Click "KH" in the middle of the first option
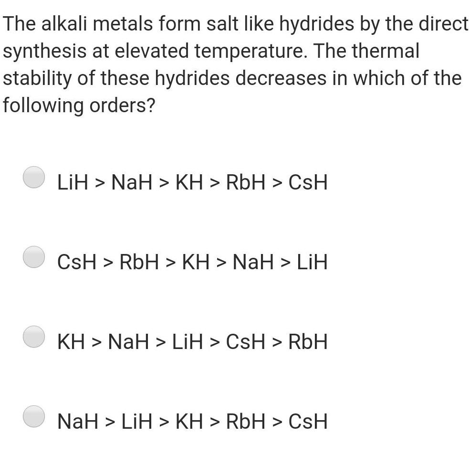This screenshot has height=476, width=469. click(189, 182)
